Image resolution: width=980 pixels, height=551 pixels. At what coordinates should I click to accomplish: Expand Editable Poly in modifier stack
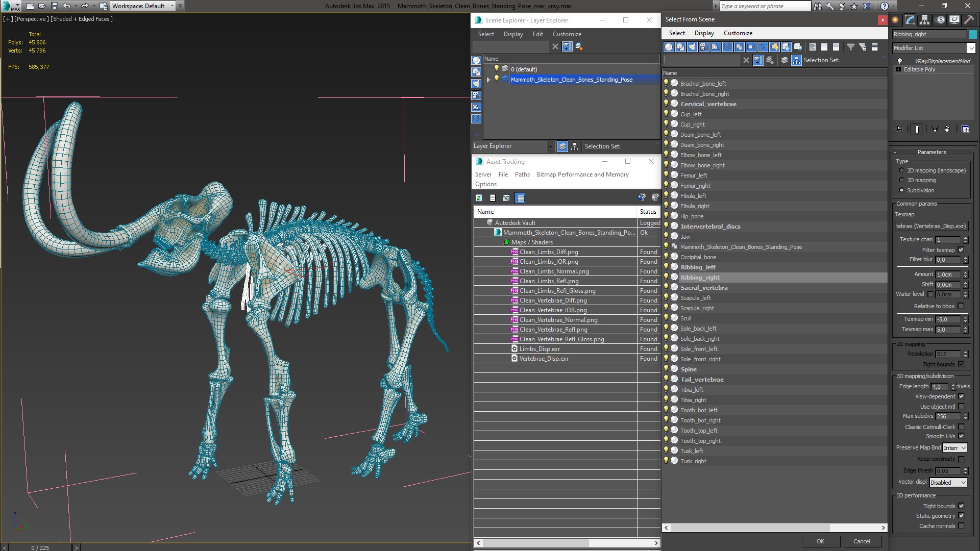coord(898,69)
